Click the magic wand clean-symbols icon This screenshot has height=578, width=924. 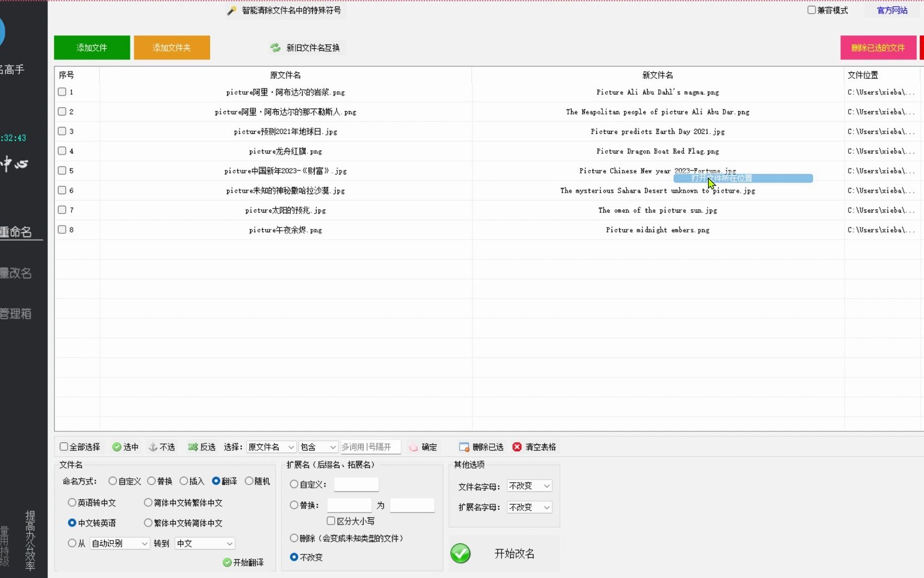(x=232, y=10)
